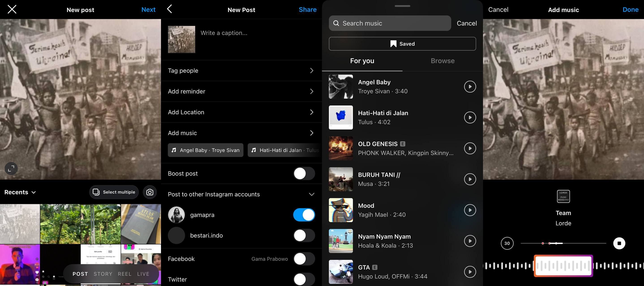Click the play button for Angel Baby
The height and width of the screenshot is (286, 644).
point(469,86)
